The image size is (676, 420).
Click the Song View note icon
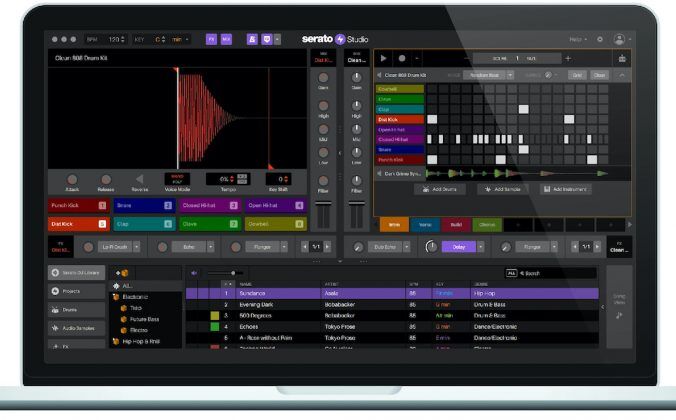pos(619,315)
